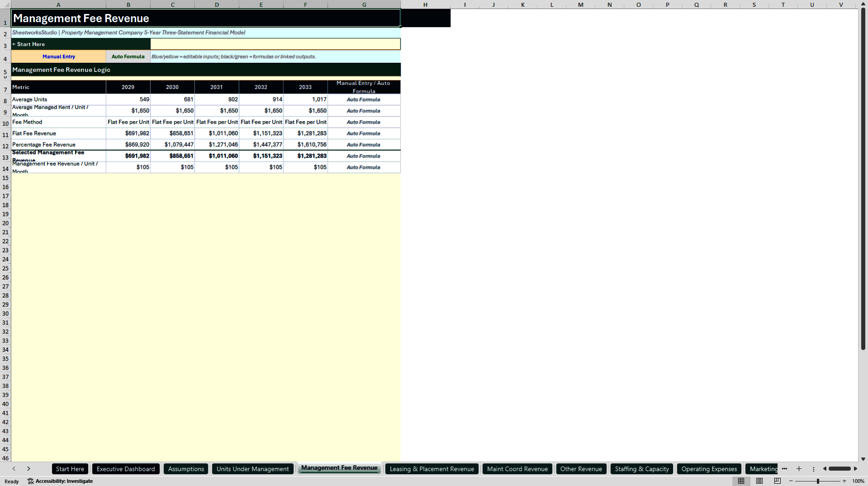The height and width of the screenshot is (486, 868).
Task: Switch to Page Break Preview icon
Action: pos(777,481)
